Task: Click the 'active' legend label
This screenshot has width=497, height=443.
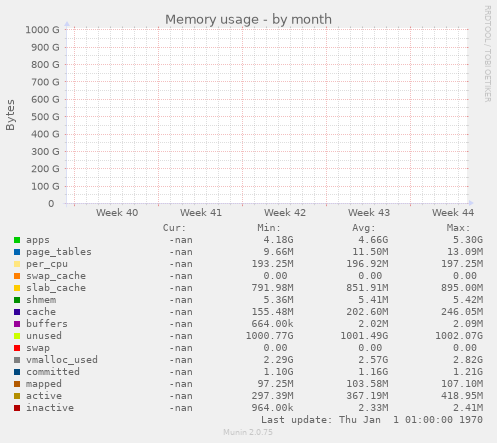Action: click(x=44, y=396)
